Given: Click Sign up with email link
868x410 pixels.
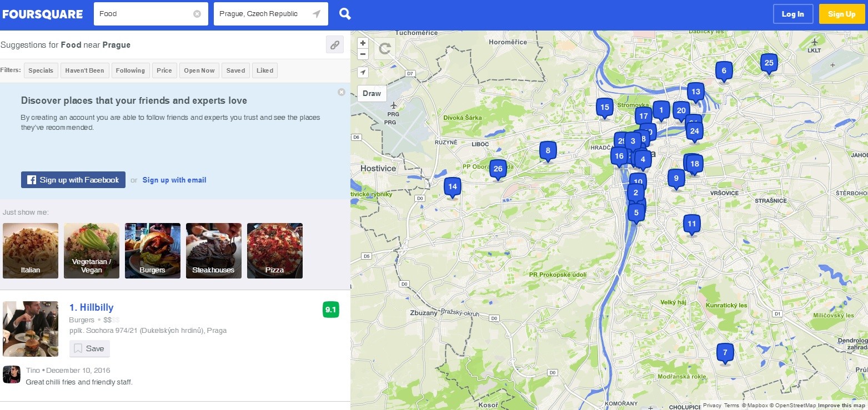Looking at the screenshot, I should (174, 180).
